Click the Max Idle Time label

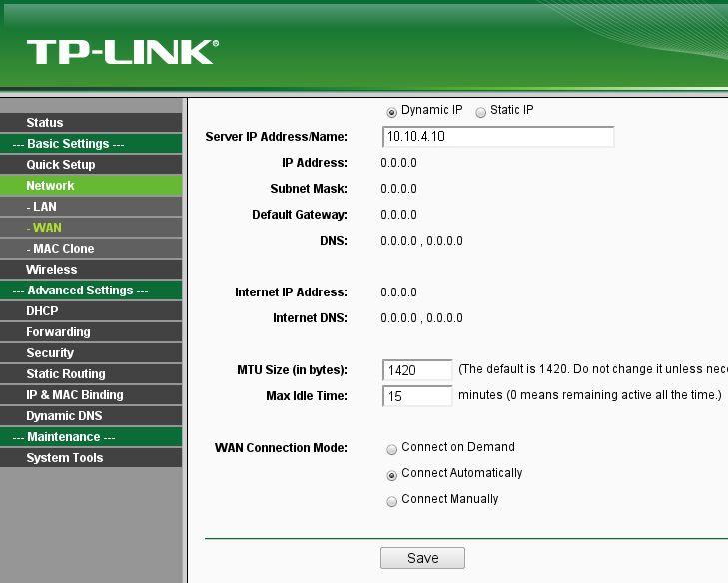click(307, 396)
